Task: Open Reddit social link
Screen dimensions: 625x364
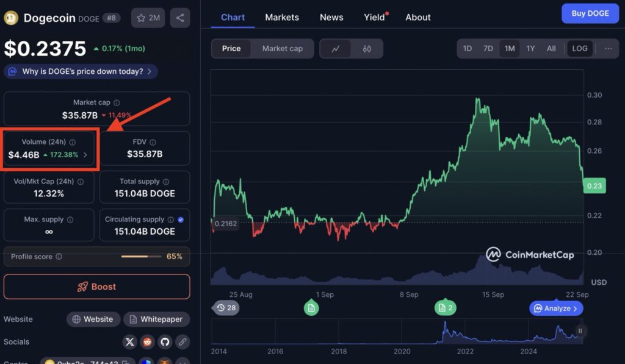Action: [147, 341]
